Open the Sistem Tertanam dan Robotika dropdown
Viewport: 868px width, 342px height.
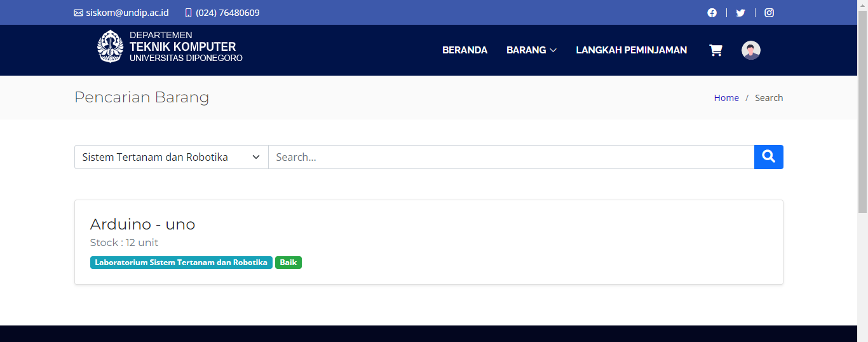(171, 157)
